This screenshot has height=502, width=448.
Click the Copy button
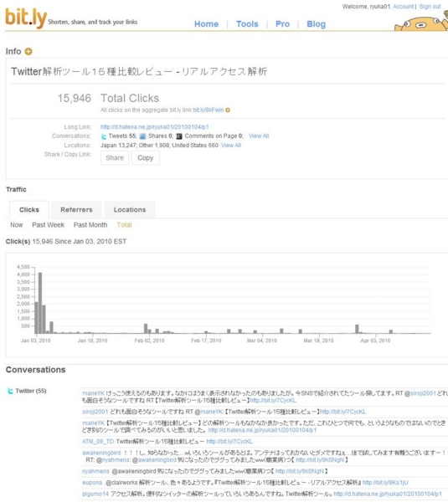pos(146,158)
